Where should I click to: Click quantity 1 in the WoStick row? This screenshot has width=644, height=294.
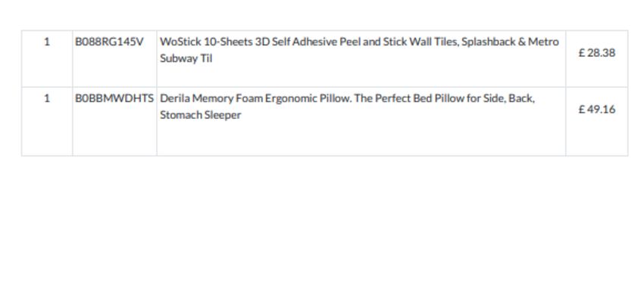click(47, 42)
